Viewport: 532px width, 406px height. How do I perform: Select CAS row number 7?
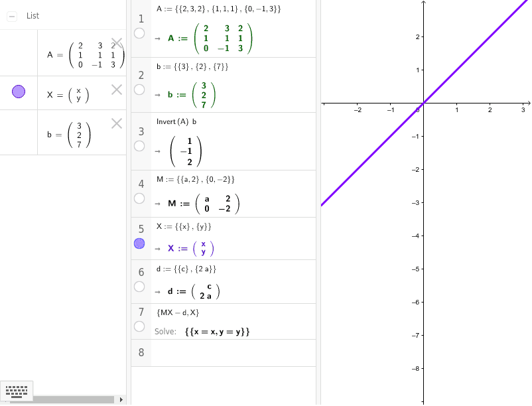click(141, 312)
